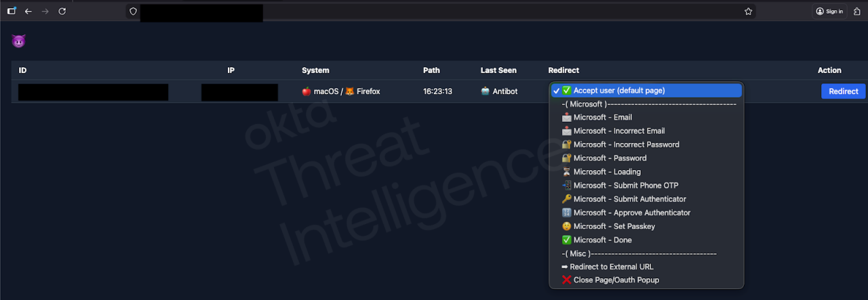
Task: Select the Close Page/Oauth Popup option
Action: pos(616,280)
